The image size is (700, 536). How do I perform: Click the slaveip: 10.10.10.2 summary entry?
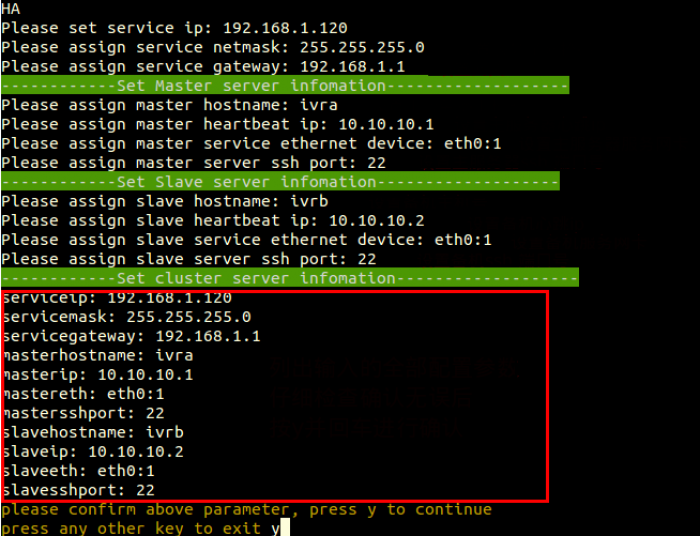[93, 451]
